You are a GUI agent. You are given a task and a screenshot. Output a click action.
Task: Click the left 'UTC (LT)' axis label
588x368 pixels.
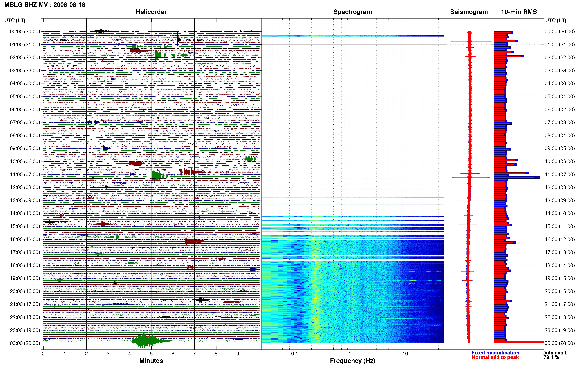coord(15,20)
